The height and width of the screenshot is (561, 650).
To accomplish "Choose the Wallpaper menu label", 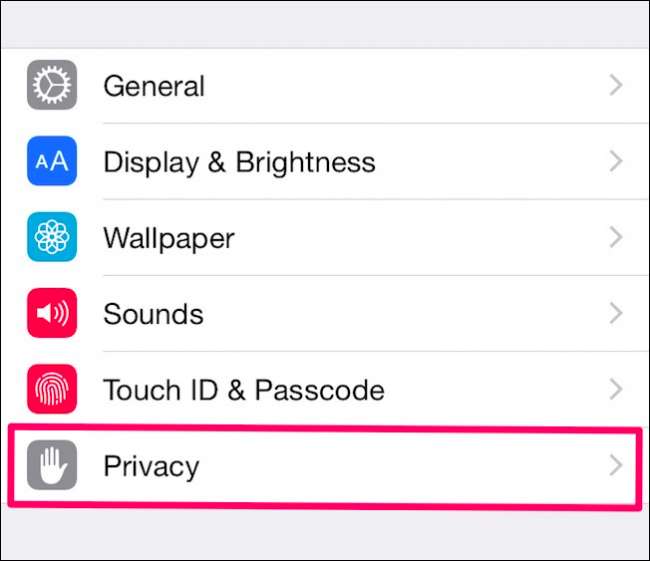I will 169,238.
